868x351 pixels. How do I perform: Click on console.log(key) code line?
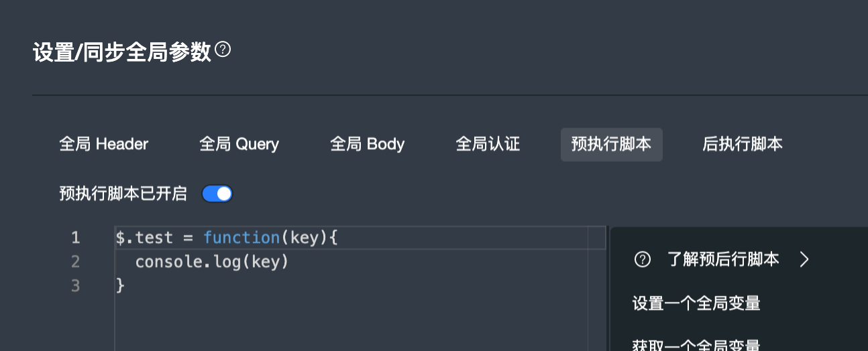(212, 262)
